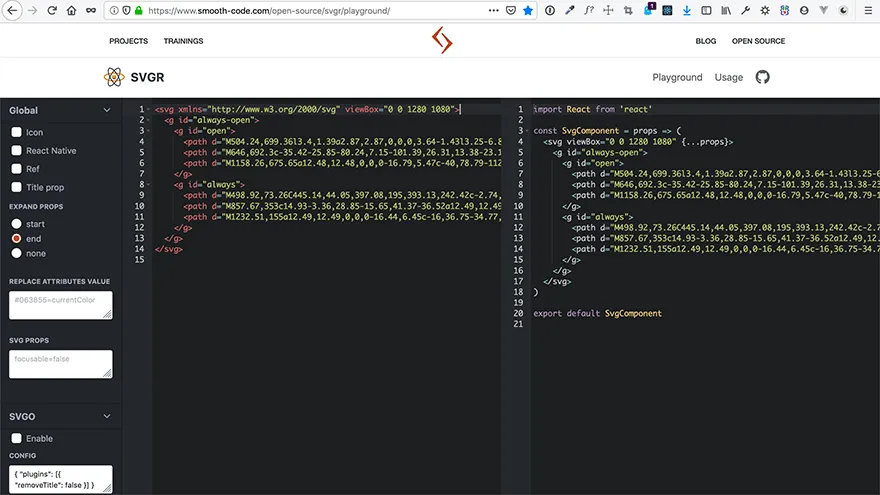Open the Usage tab
The width and height of the screenshot is (880, 495).
(x=728, y=77)
